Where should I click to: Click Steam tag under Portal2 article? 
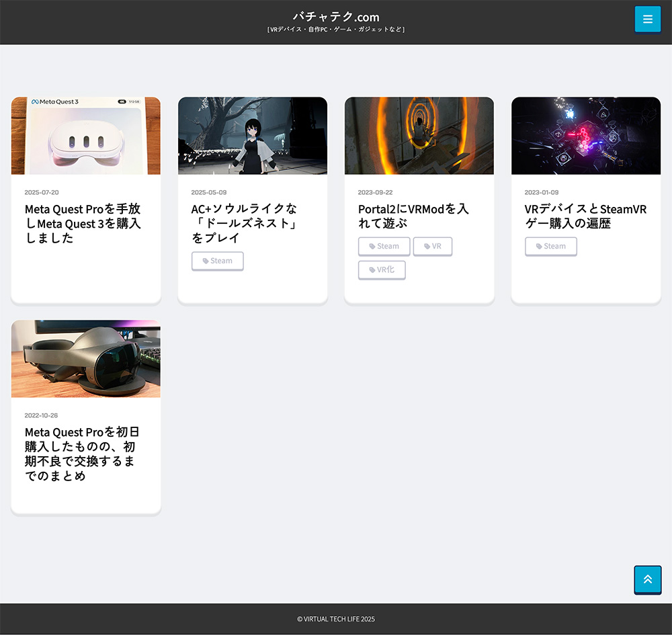[384, 247]
